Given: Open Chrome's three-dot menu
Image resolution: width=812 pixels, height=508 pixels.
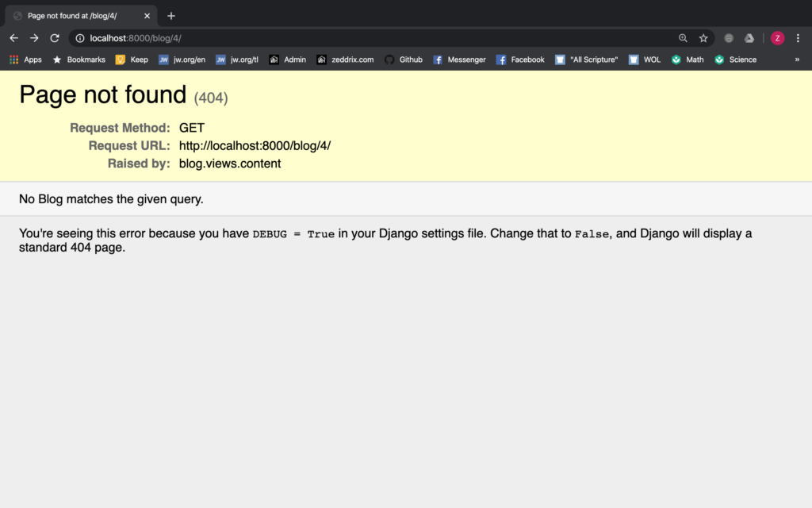Looking at the screenshot, I should [x=798, y=38].
